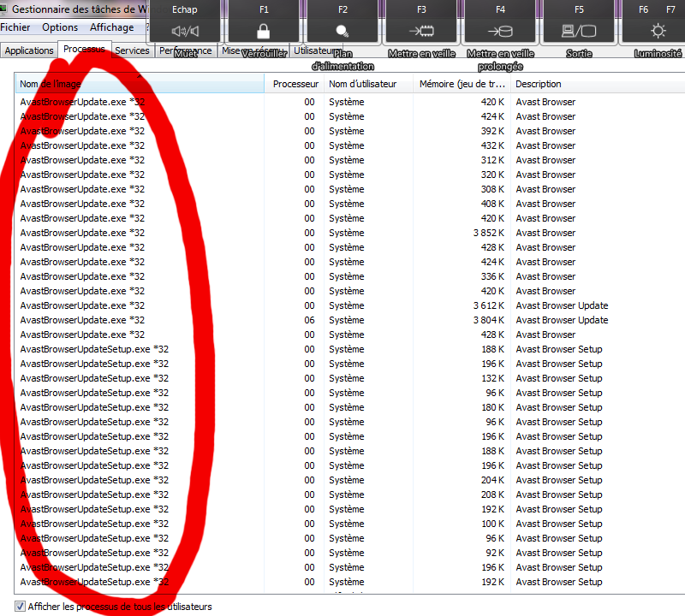Click the Mettre en veille icon on F3
This screenshot has width=685, height=616.
pyautogui.click(x=421, y=31)
